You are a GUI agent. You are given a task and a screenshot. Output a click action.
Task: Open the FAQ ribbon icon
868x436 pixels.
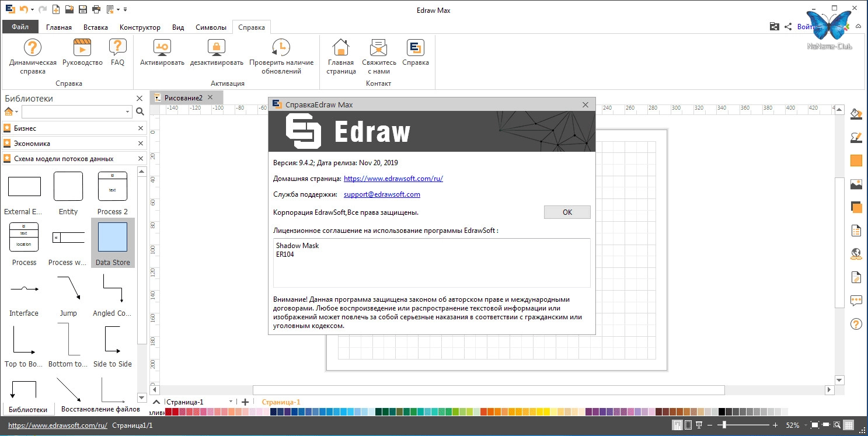[x=118, y=48]
